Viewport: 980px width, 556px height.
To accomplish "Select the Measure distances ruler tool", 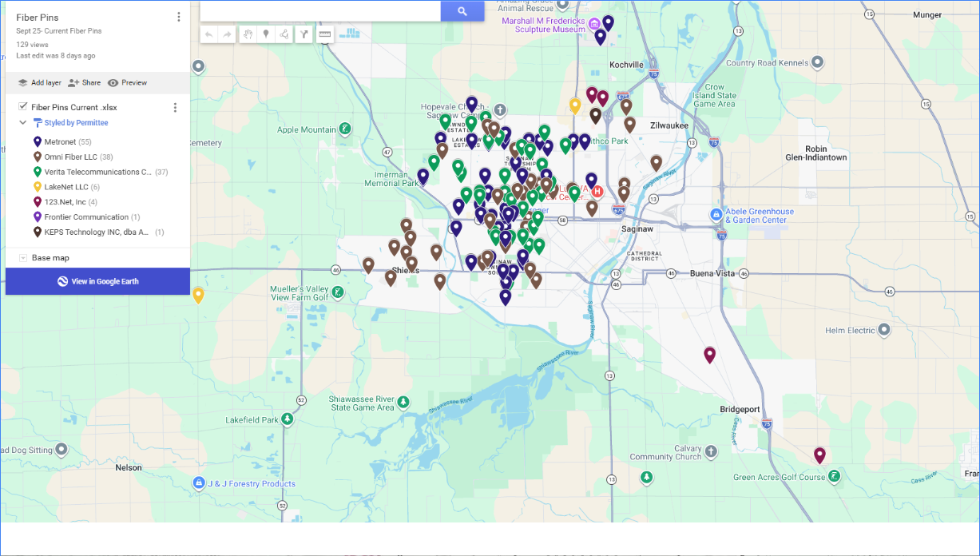I will click(324, 34).
